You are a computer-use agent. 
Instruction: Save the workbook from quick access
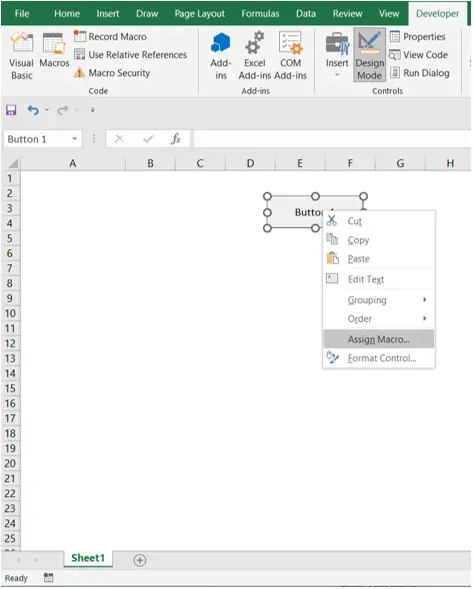pyautogui.click(x=11, y=110)
